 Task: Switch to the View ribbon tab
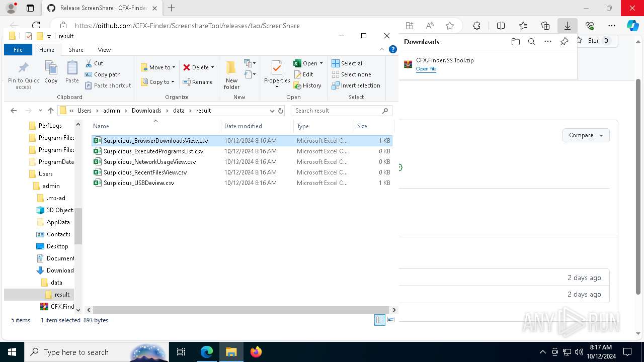tap(104, 50)
